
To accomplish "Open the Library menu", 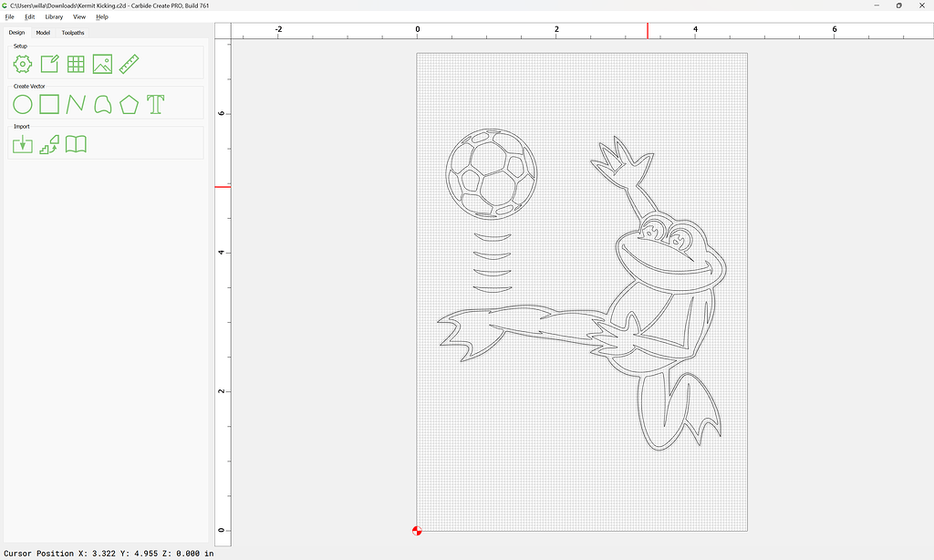I will (54, 16).
